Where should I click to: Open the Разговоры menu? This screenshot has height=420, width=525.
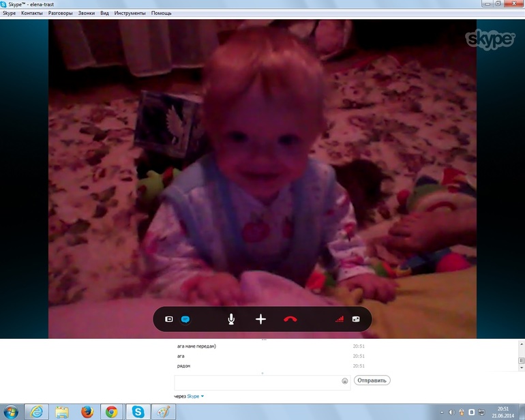tap(61, 13)
